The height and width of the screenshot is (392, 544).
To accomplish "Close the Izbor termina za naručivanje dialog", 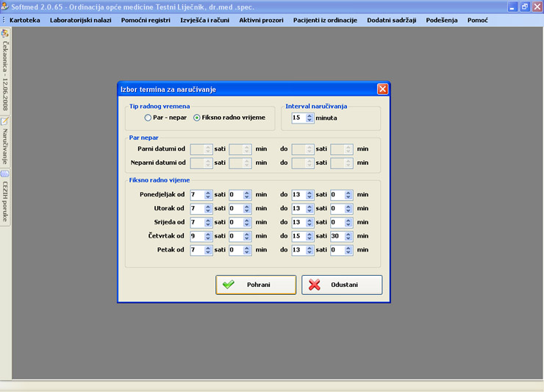I will click(382, 89).
